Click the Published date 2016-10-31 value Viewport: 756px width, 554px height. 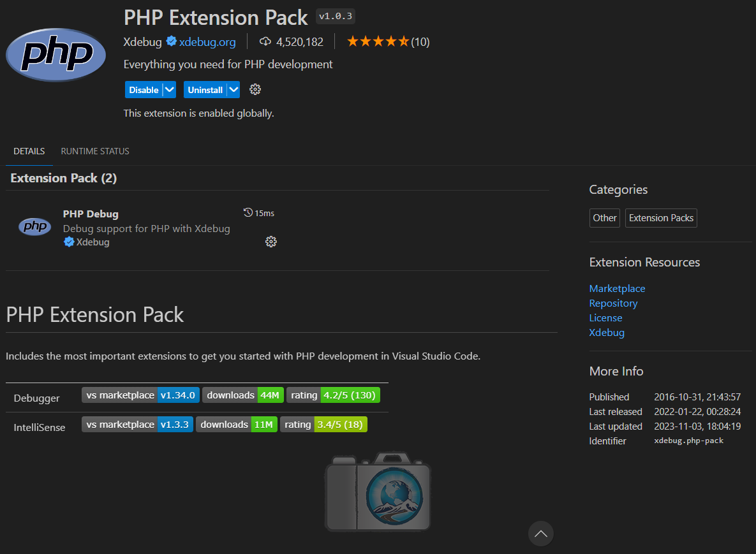(x=697, y=397)
